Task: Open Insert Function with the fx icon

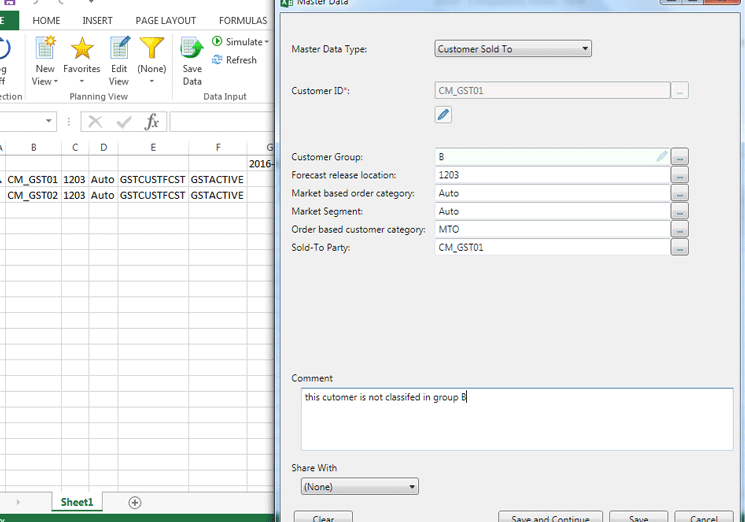Action: pos(152,122)
